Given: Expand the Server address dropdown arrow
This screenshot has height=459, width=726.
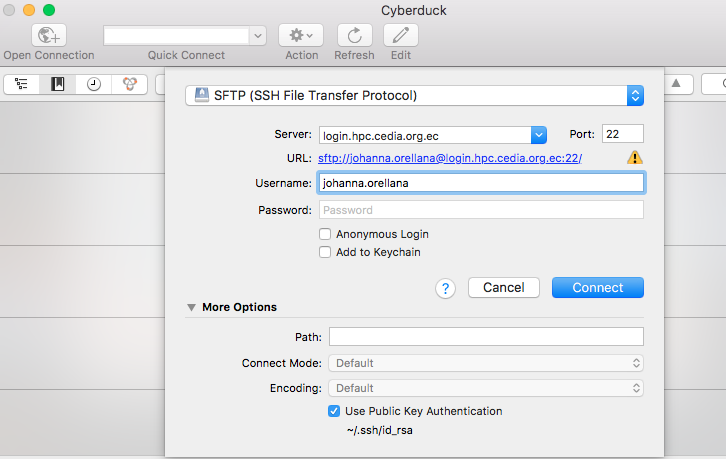Looking at the screenshot, I should point(538,134).
